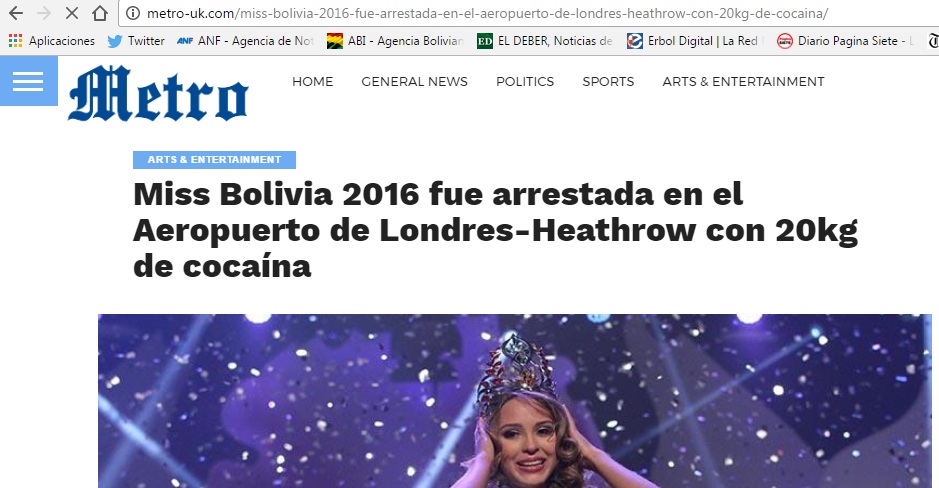Open the Aplicaciones apps grid bookmark

point(52,41)
